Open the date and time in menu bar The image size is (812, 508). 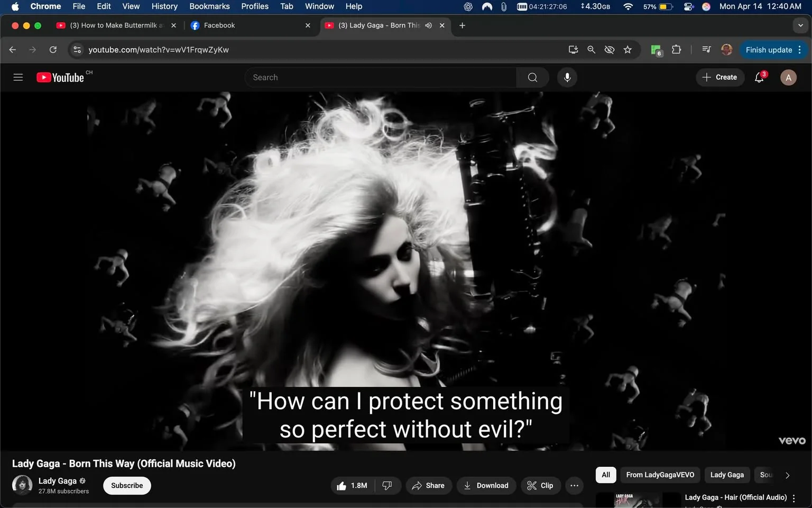point(760,6)
